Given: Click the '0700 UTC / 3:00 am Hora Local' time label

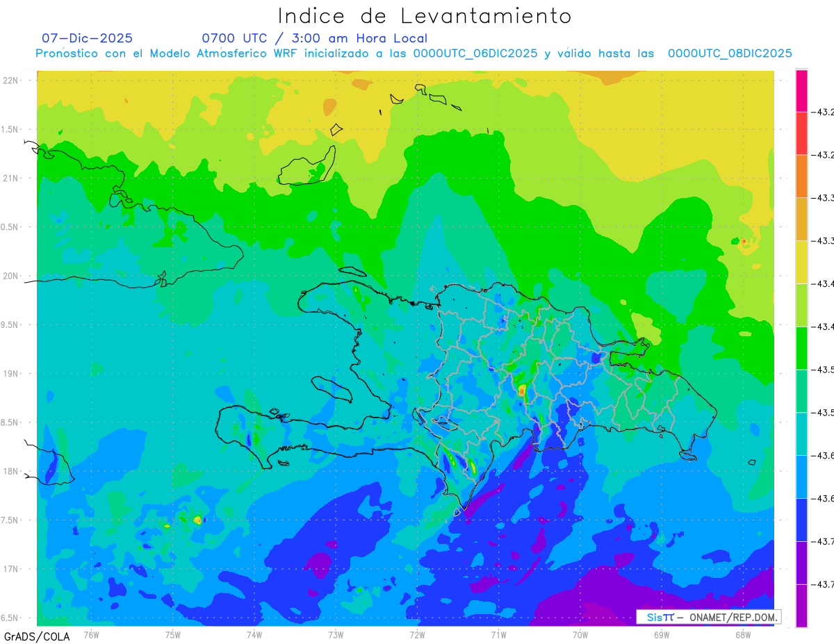Looking at the screenshot, I should [315, 38].
